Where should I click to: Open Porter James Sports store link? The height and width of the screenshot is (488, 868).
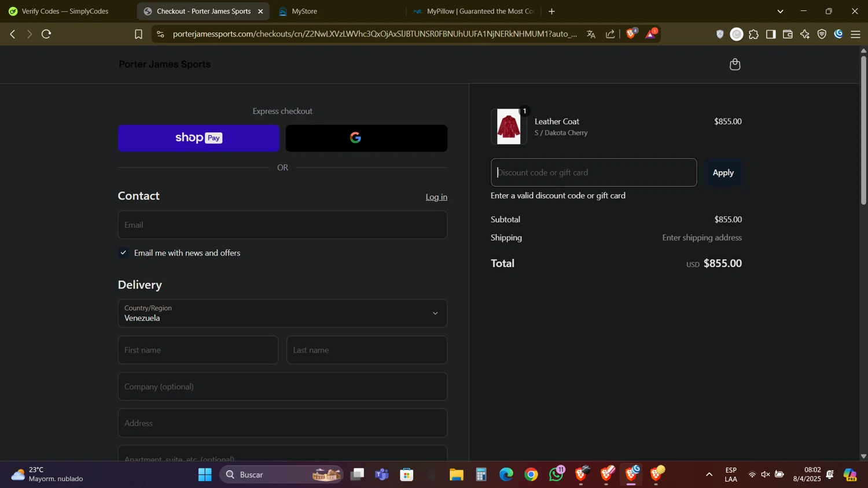tap(164, 64)
